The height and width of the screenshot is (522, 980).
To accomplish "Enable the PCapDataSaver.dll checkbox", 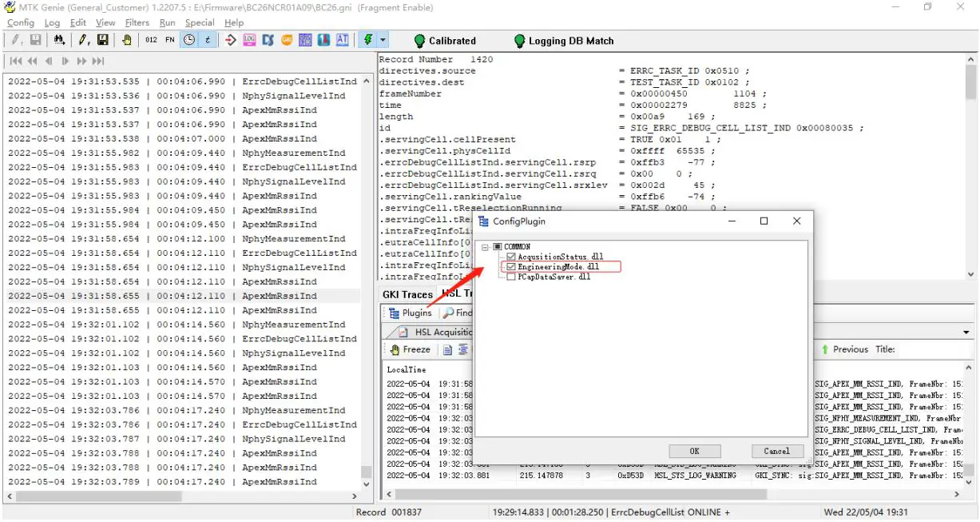I will pyautogui.click(x=511, y=277).
